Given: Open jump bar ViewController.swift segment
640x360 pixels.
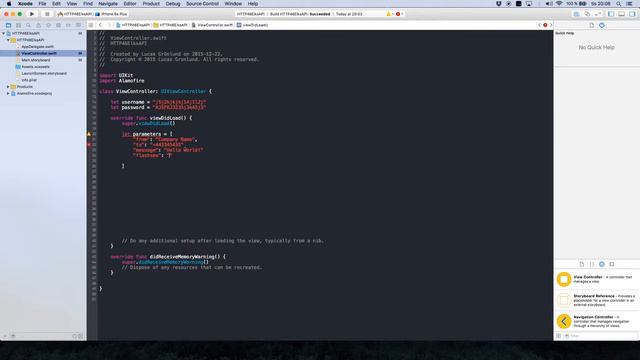Looking at the screenshot, I should [212, 25].
